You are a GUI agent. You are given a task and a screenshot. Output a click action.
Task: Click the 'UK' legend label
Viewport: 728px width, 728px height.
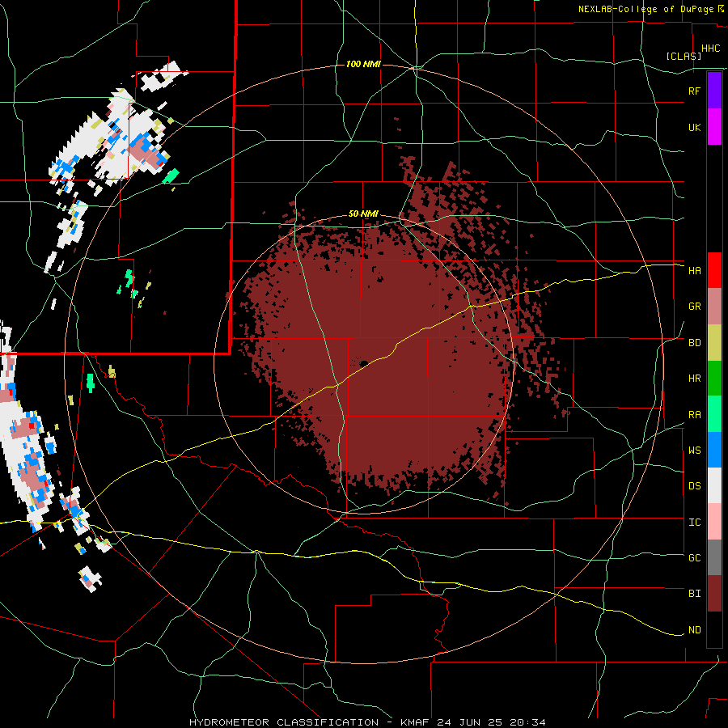click(694, 127)
